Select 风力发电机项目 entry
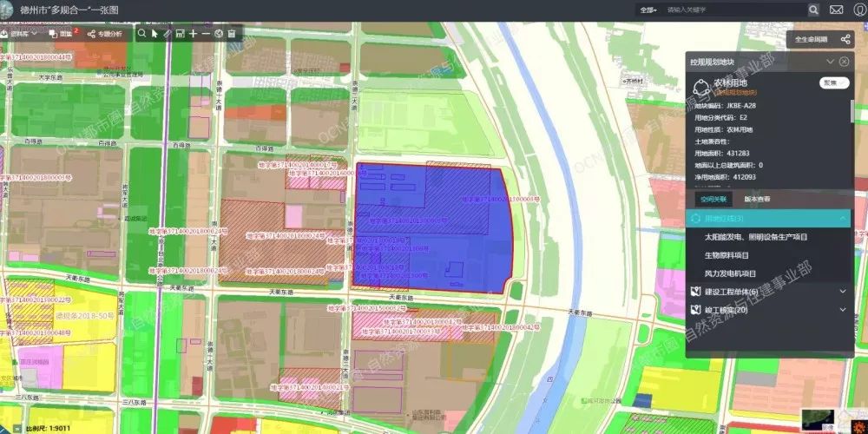This screenshot has width=868, height=434. pos(730,273)
